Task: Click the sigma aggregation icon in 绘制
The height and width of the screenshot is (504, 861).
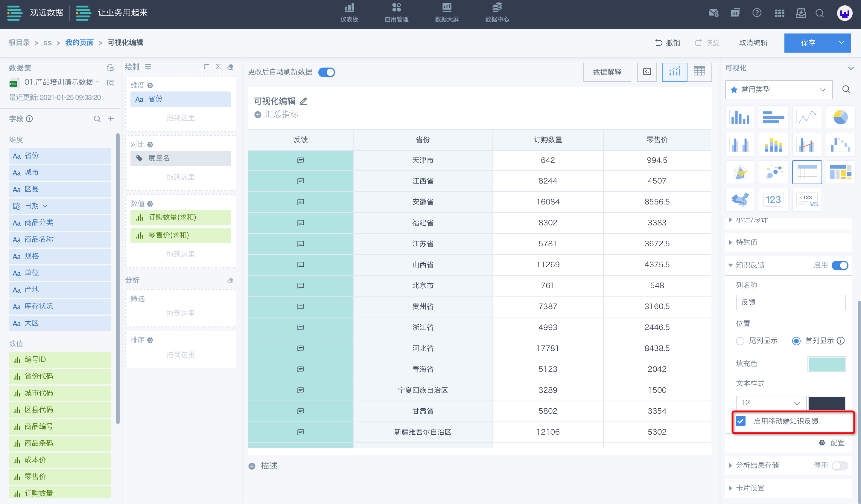Action: 218,66
